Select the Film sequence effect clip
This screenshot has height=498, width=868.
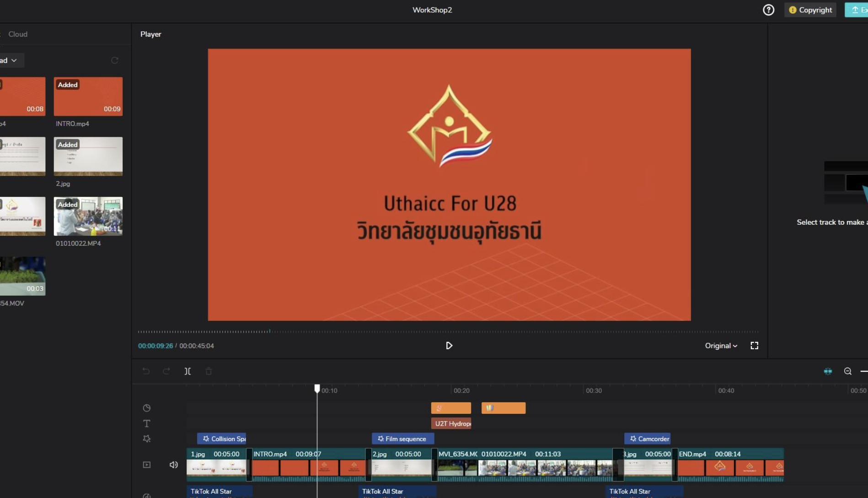[x=403, y=438]
